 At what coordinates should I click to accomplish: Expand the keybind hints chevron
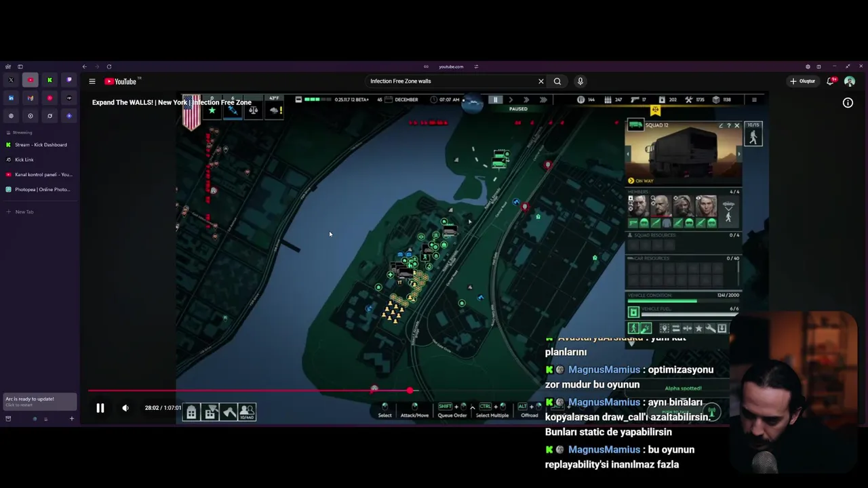pos(472,409)
